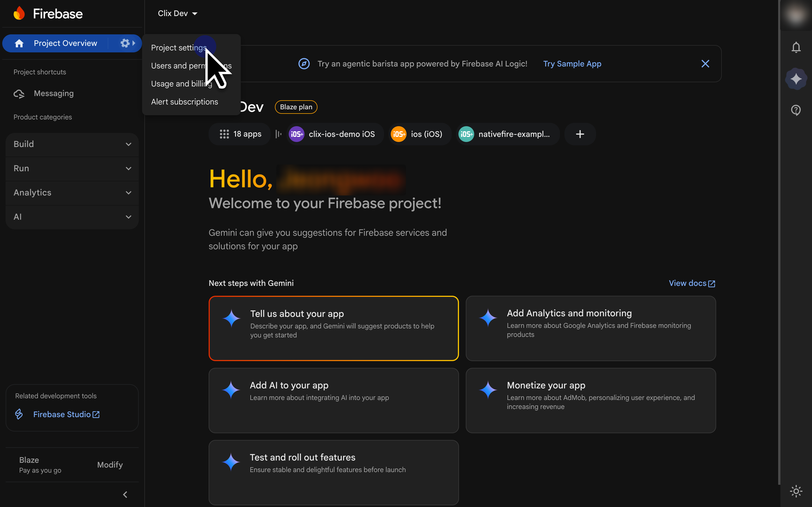Open the Firebase notifications bell
812x507 pixels.
click(x=796, y=47)
